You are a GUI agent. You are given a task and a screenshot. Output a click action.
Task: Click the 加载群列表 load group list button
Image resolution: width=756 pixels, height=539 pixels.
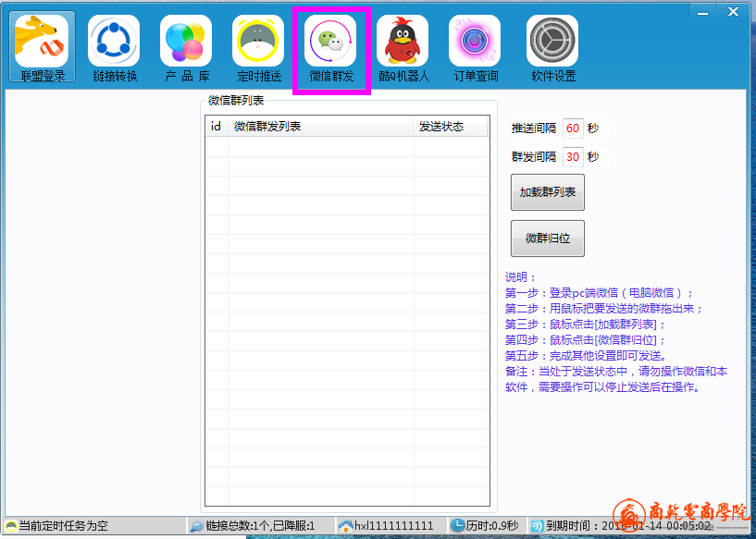click(x=548, y=192)
